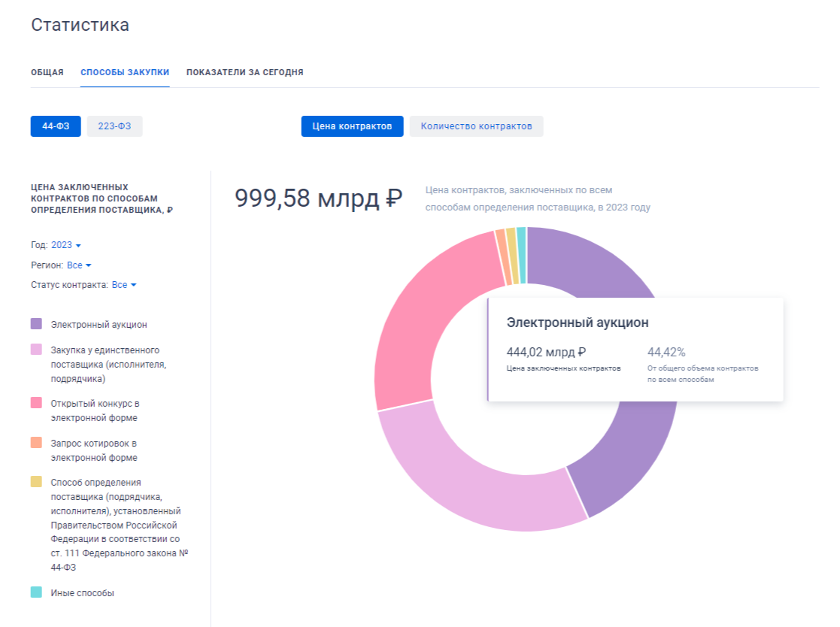
Task: Click the Статистика page heading
Action: 80,25
